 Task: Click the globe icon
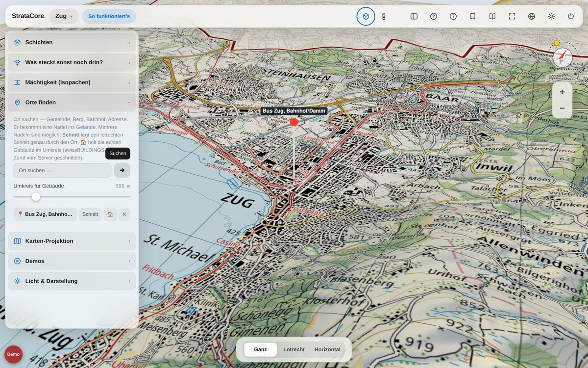532,16
